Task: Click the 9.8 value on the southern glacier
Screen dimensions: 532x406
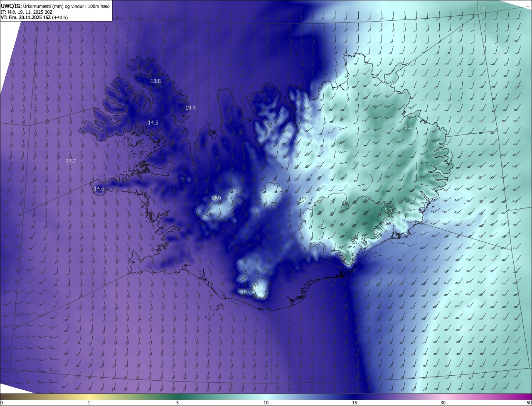Action: (257, 288)
